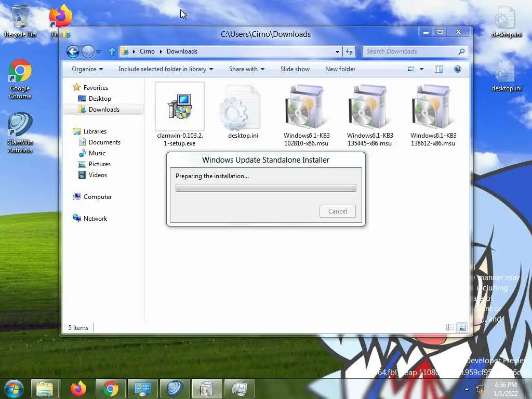The image size is (532, 399).
Task: Click the Control Panel taskbar button
Action: coord(142,389)
